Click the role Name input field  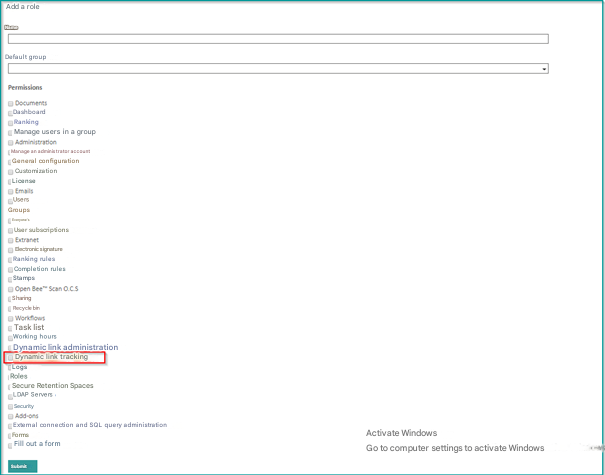278,39
